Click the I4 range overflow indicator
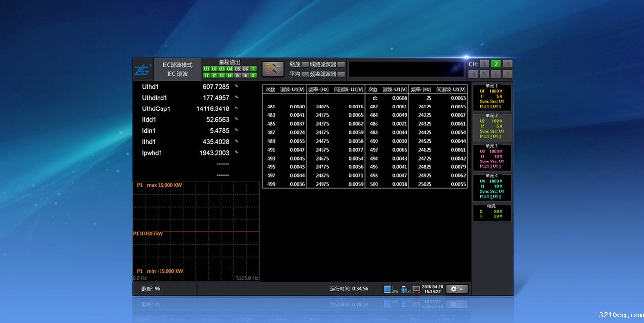 [229, 75]
